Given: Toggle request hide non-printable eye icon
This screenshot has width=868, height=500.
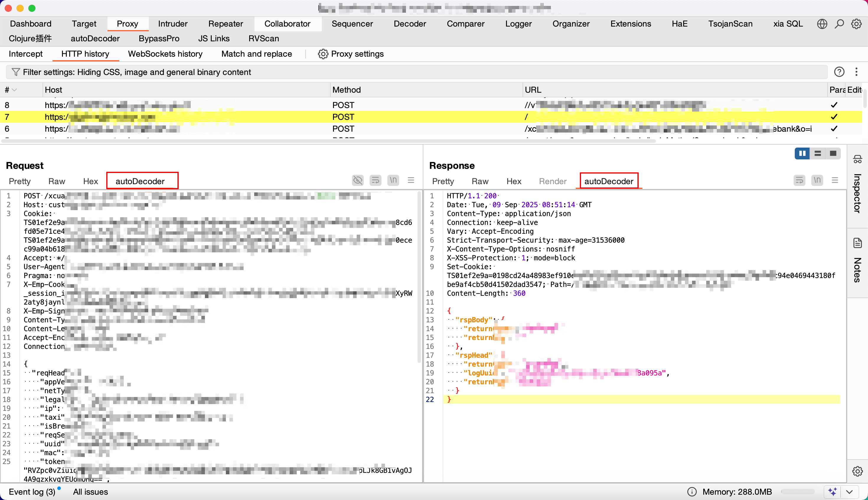Looking at the screenshot, I should click(x=358, y=180).
